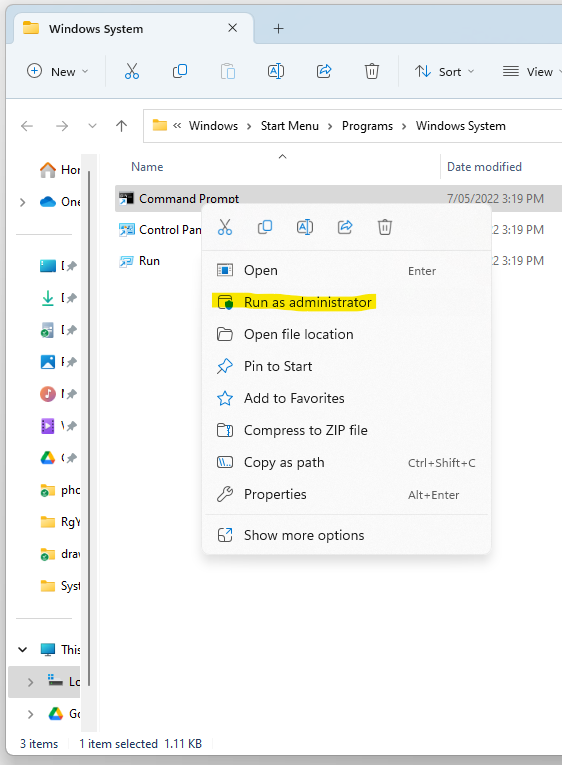Click the Delete trash icon in the top toolbar
The width and height of the screenshot is (562, 765).
click(372, 71)
